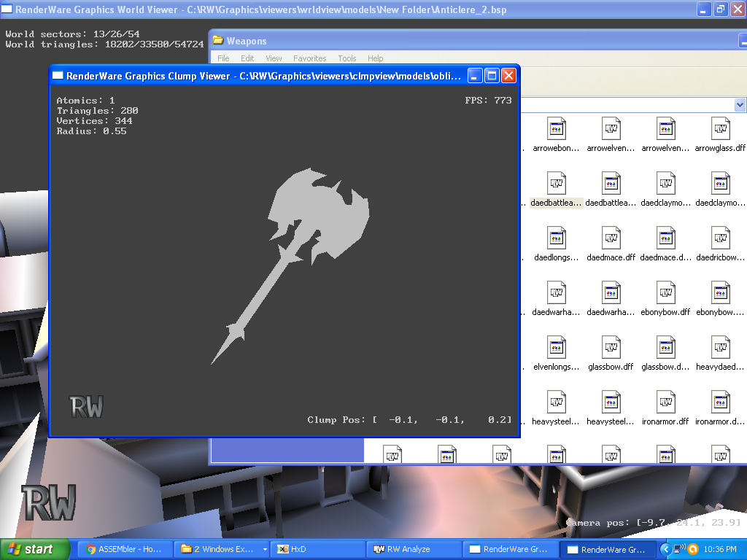
Task: Expand the address bar dropdown in Weapons
Action: point(740,105)
